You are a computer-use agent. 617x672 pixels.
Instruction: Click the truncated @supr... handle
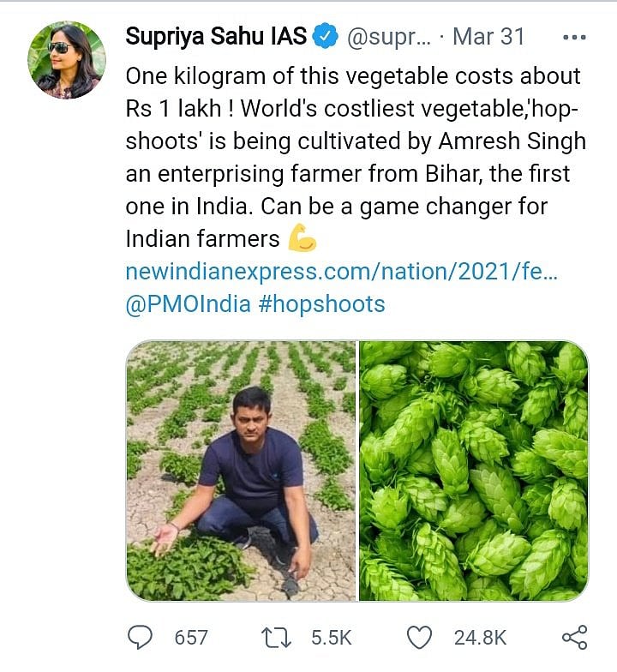pos(388,38)
